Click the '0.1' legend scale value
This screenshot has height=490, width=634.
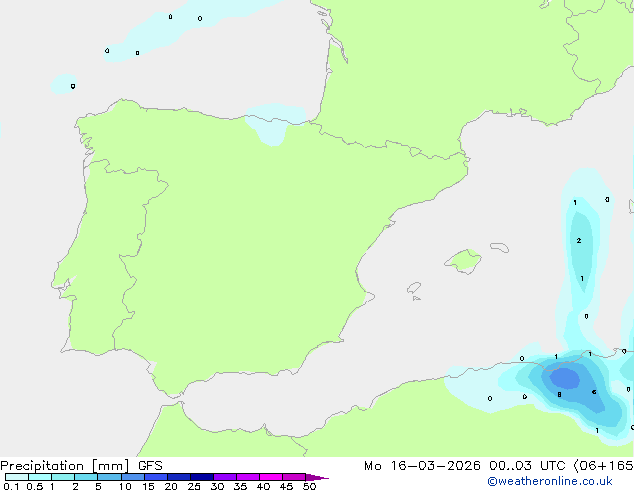11,486
